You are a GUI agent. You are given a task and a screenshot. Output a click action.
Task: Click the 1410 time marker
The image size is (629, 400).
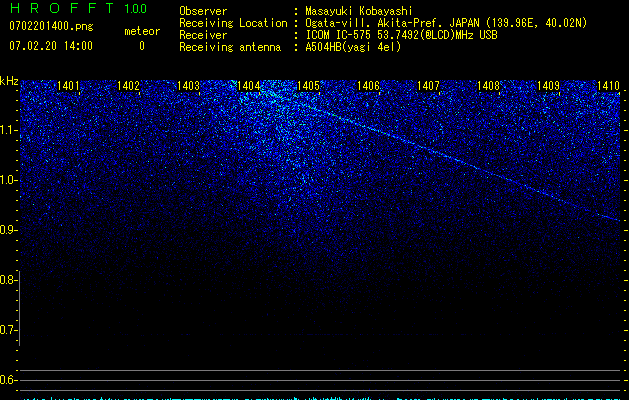[x=608, y=85]
